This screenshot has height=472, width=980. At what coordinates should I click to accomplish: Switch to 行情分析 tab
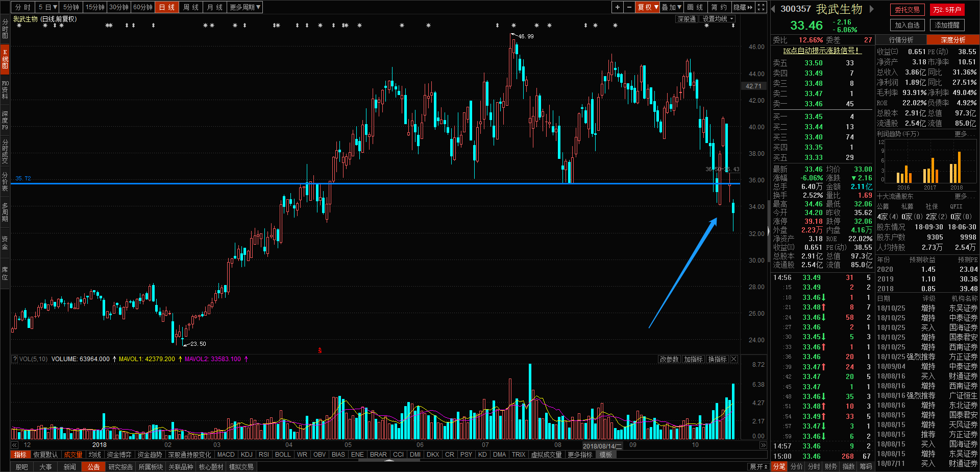(x=901, y=40)
